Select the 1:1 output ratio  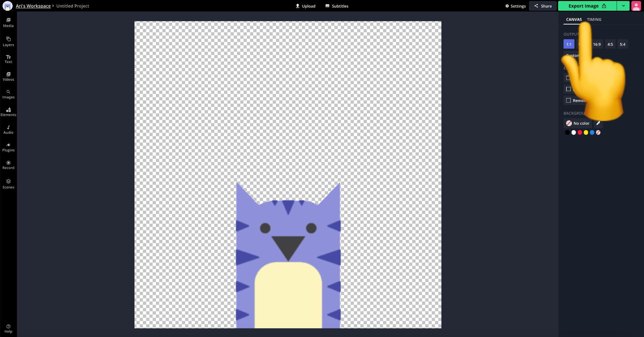pyautogui.click(x=569, y=44)
